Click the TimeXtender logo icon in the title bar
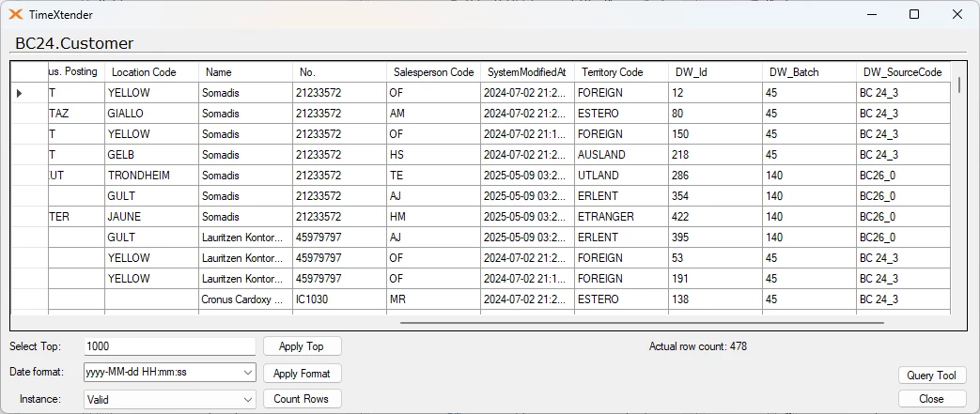This screenshot has width=980, height=414. [x=17, y=14]
